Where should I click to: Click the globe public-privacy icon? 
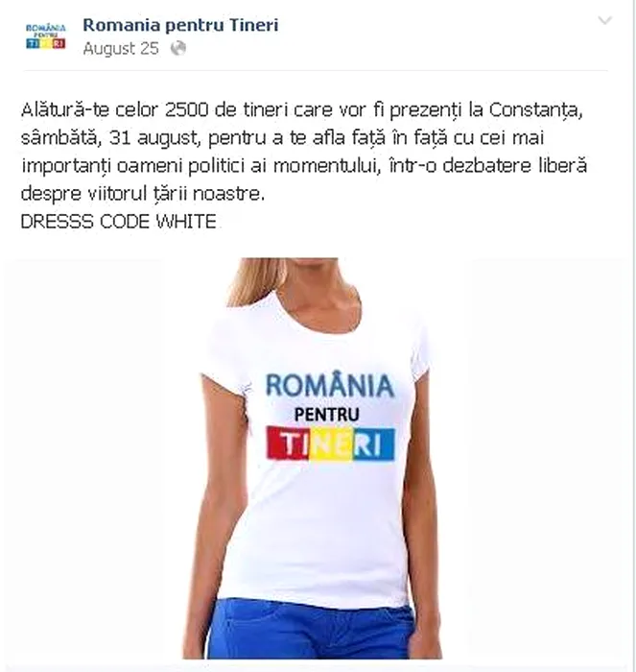178,48
